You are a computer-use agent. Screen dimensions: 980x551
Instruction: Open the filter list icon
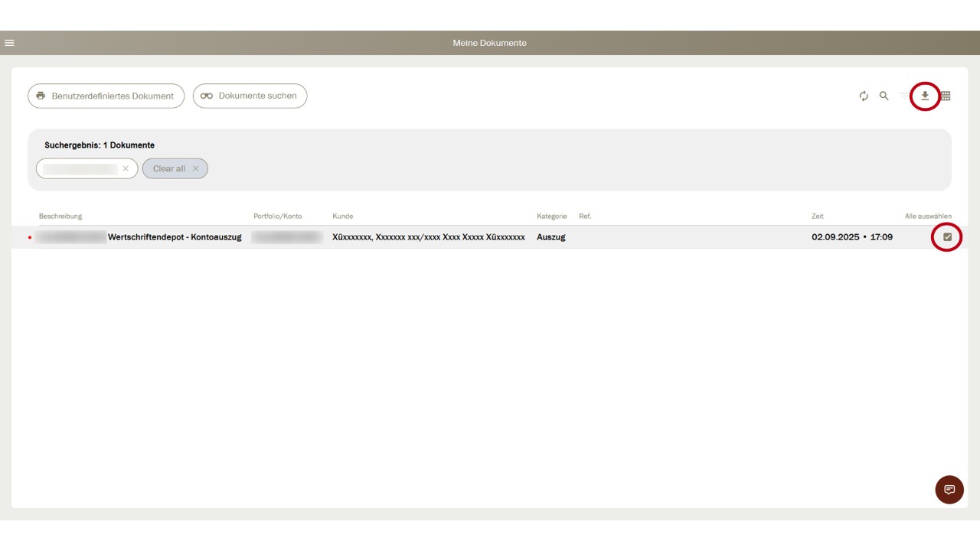point(904,96)
